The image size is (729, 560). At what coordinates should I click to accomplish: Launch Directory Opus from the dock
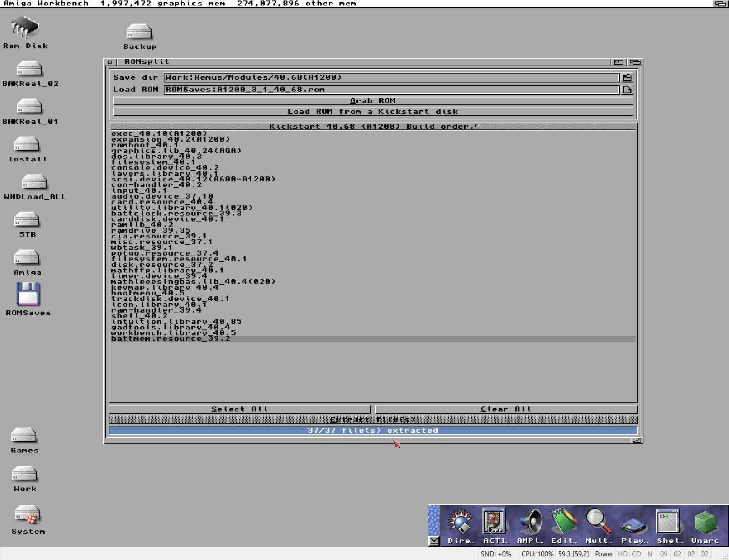tap(460, 526)
